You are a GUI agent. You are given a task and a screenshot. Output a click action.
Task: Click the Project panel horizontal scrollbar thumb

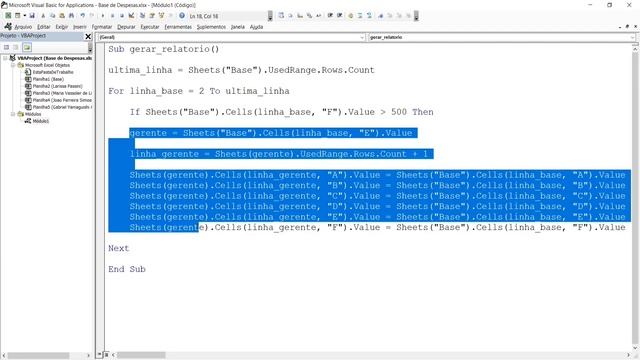(38, 356)
